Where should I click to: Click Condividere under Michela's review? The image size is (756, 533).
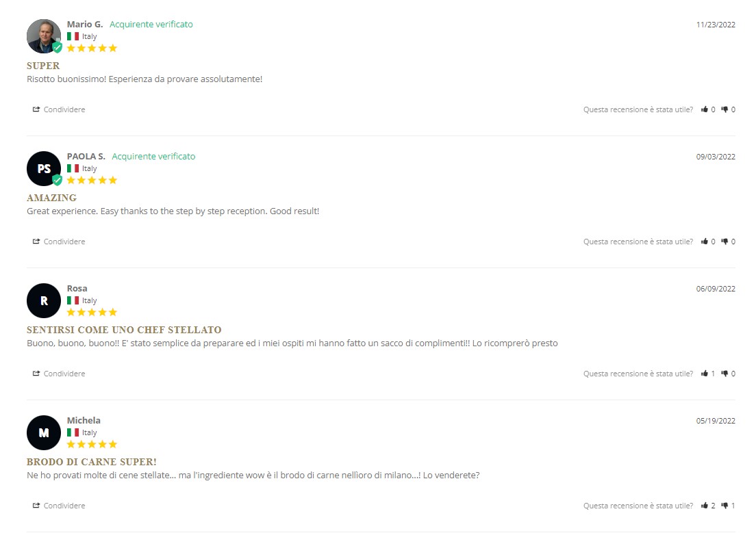click(59, 506)
